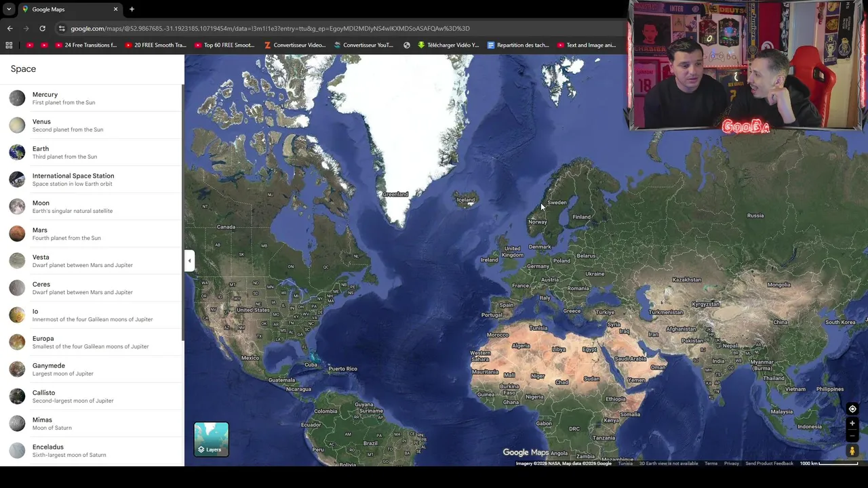Click the Mongolia label on the map
The height and width of the screenshot is (488, 868).
click(778, 285)
